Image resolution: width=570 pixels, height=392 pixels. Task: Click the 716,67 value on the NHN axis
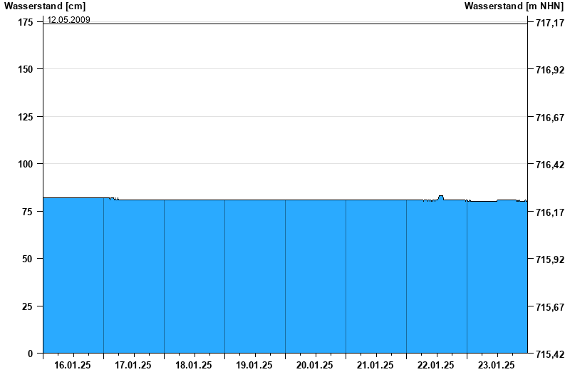click(x=550, y=118)
